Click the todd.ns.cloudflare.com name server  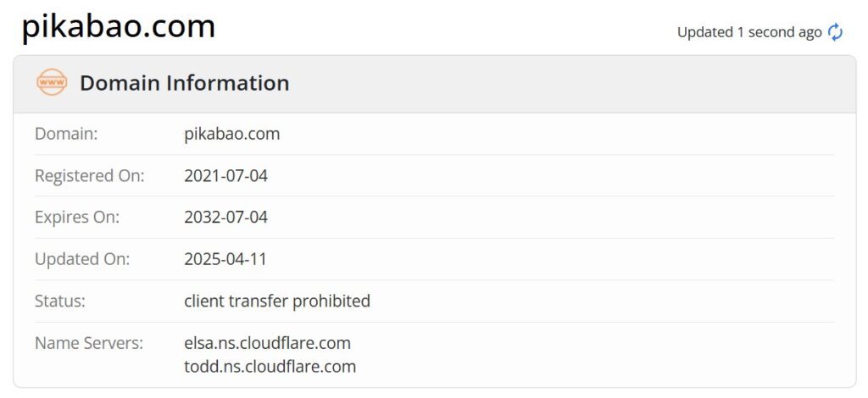click(270, 367)
